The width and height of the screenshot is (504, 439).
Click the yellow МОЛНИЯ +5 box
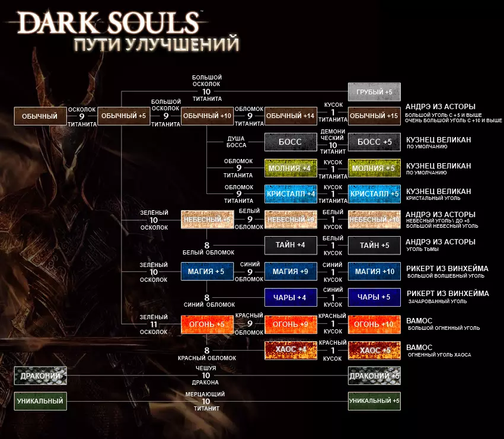[x=374, y=168]
